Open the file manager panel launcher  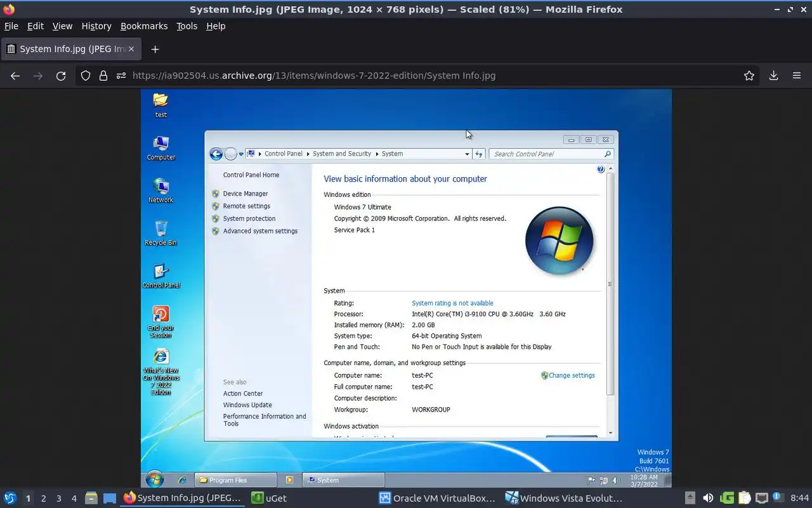pyautogui.click(x=91, y=498)
